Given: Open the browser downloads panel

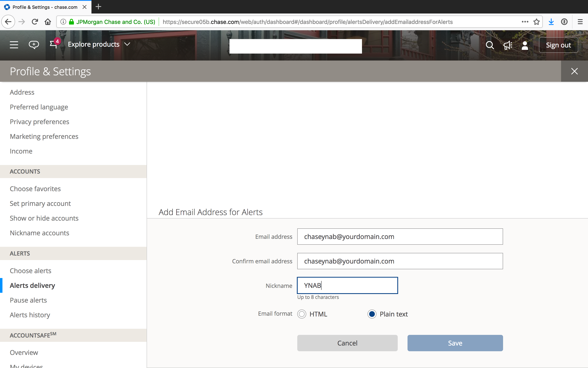Looking at the screenshot, I should [551, 22].
